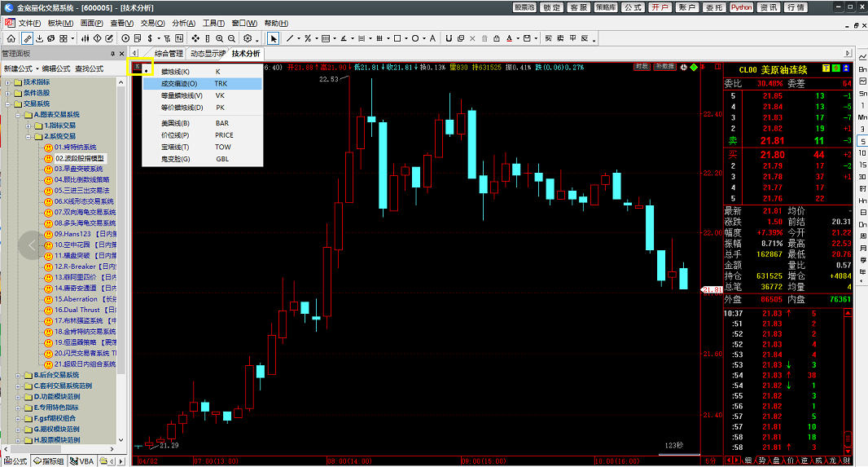Click the dollar sign icon in the toolbar
Image resolution: width=868 pixels, height=467 pixels.
150,39
